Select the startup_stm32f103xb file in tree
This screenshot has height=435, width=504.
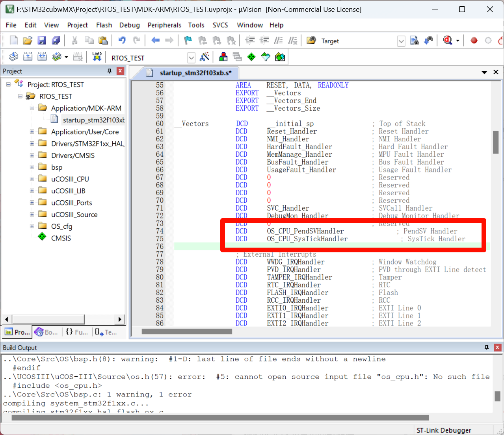[x=93, y=120]
